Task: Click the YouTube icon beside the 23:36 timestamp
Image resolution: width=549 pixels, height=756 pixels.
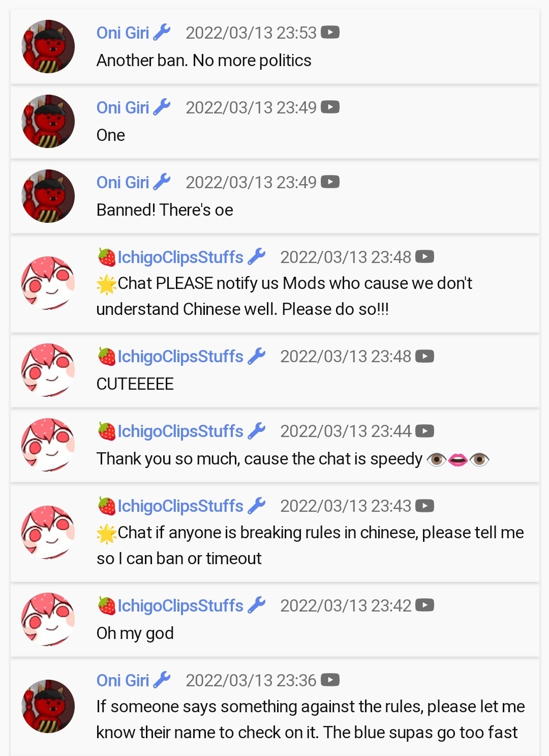Action: 330,680
